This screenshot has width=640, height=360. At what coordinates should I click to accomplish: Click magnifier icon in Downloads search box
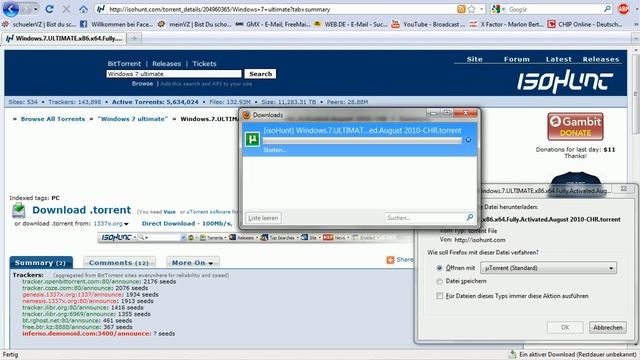470,217
